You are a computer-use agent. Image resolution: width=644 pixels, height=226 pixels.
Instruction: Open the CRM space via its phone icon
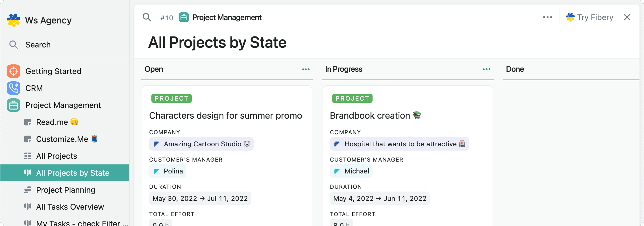(x=13, y=88)
